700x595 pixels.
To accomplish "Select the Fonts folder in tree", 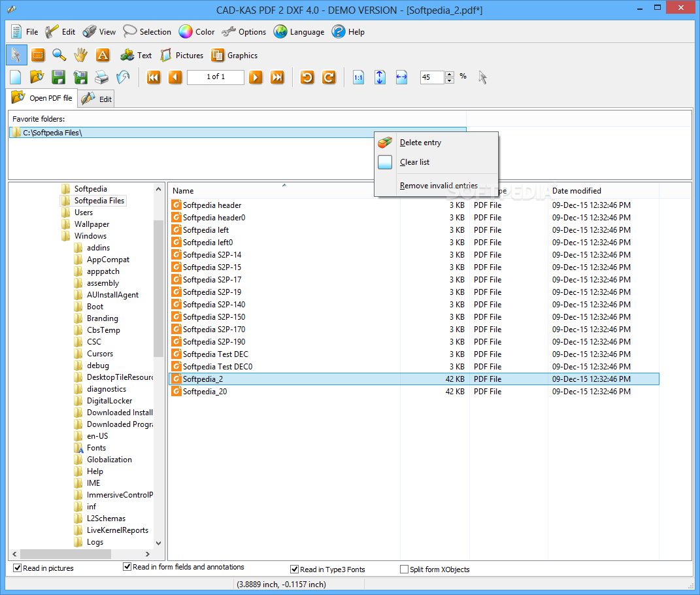I will (x=96, y=448).
